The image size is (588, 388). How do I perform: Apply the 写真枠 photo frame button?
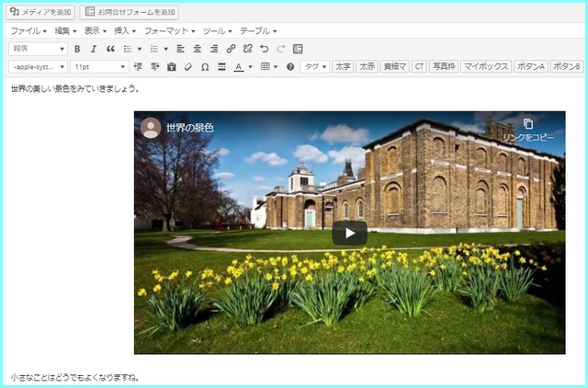(x=444, y=67)
